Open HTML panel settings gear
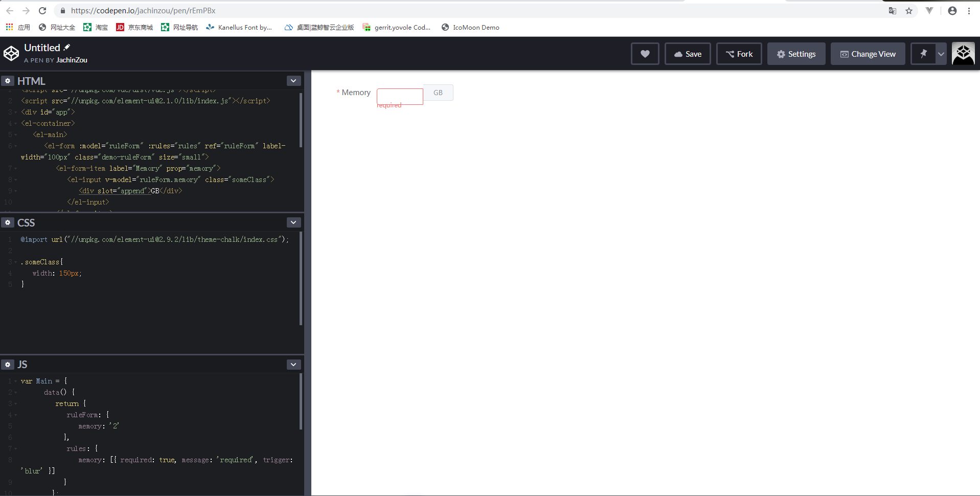980x496 pixels. click(x=8, y=81)
